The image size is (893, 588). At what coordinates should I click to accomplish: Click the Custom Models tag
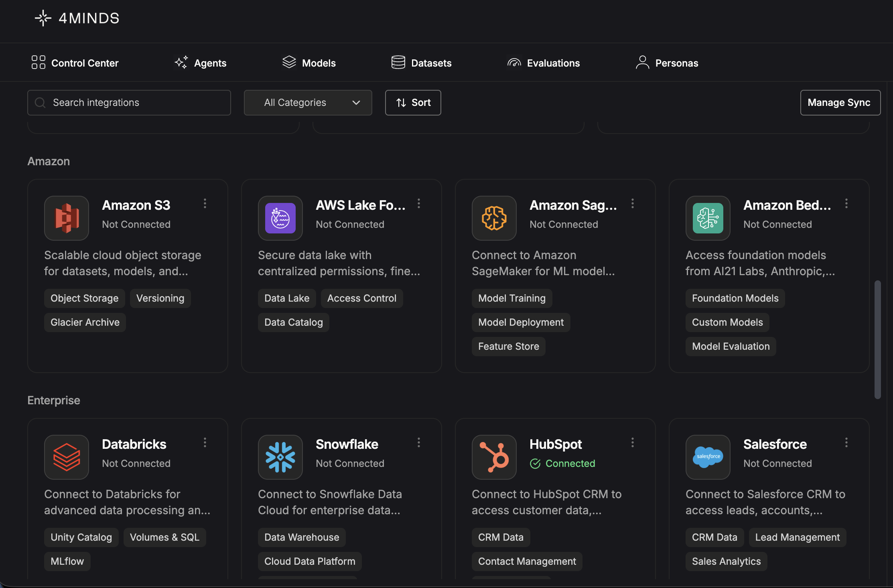coord(728,322)
